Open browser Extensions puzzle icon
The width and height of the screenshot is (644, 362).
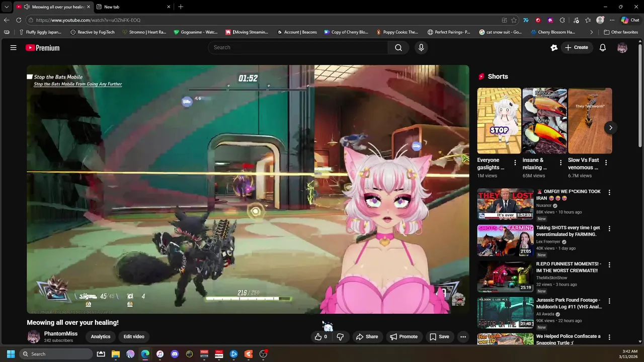coord(562,20)
